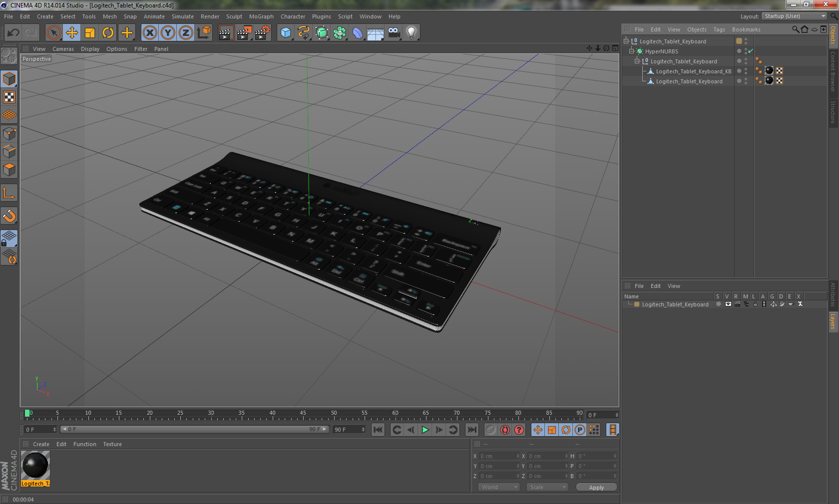Switch to Structure side tab
Screen dimensions: 839x504
point(833,112)
